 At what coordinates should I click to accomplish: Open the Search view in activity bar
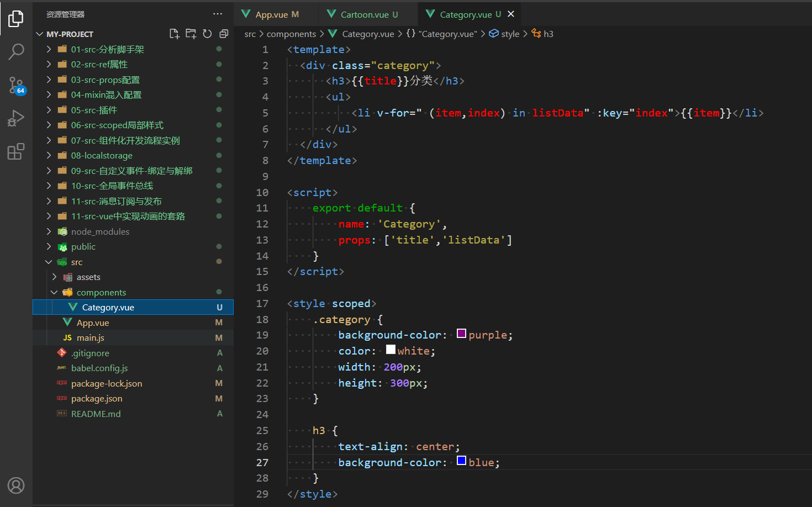(16, 52)
